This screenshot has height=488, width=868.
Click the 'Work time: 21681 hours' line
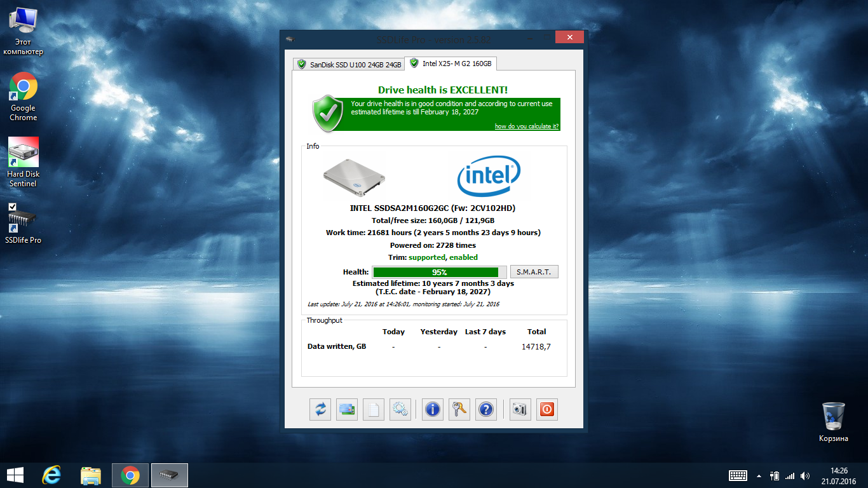point(433,233)
